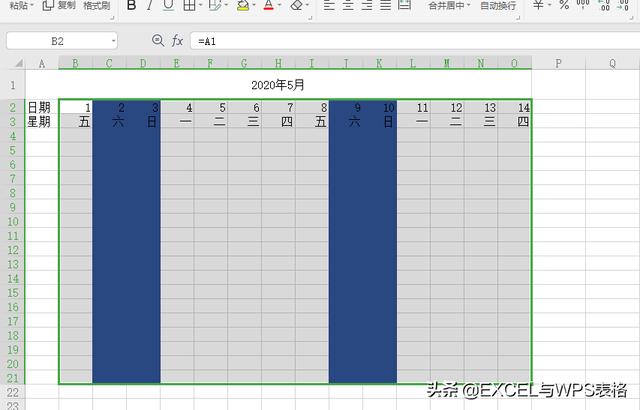Click the 合并居中 merge and center button
The width and height of the screenshot is (640, 410).
446,5
